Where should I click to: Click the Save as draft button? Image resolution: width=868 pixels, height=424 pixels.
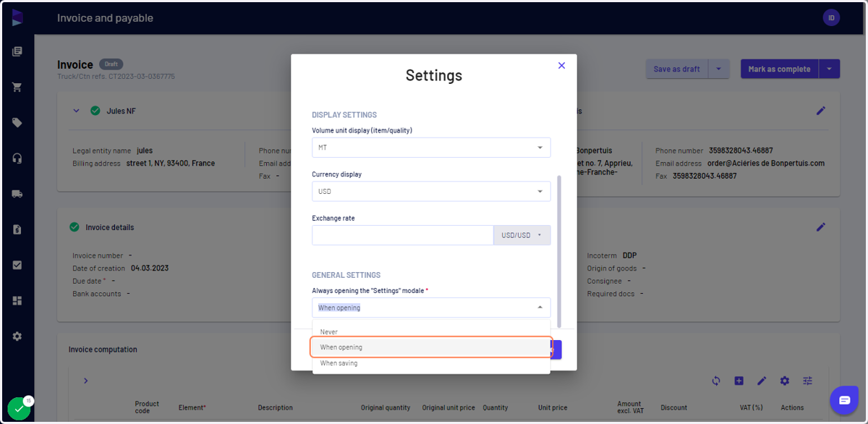coord(677,69)
